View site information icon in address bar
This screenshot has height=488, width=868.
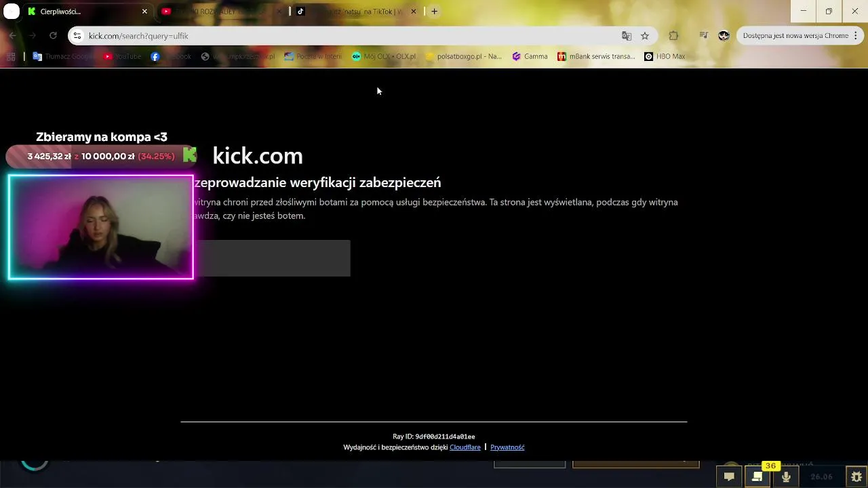77,36
